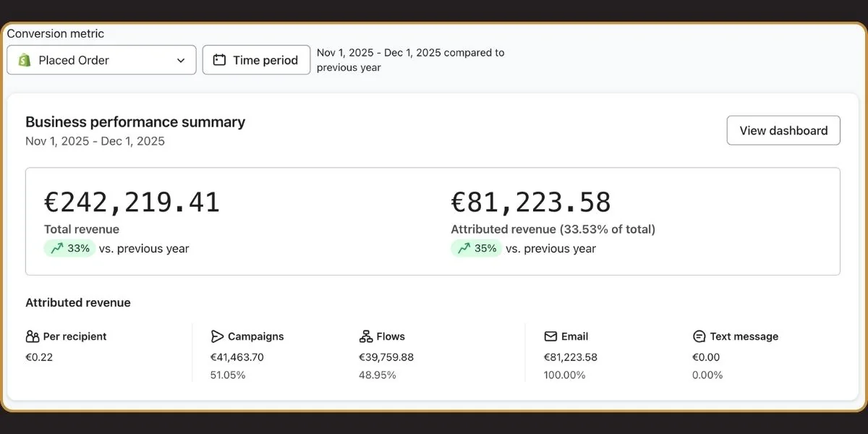The height and width of the screenshot is (434, 868).
Task: Click the Flows share 48.95%
Action: (377, 375)
